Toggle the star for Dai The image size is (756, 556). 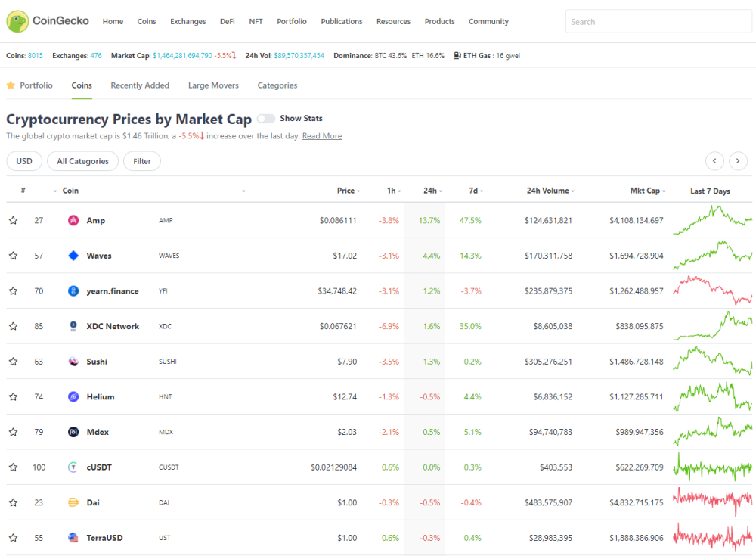(x=14, y=502)
